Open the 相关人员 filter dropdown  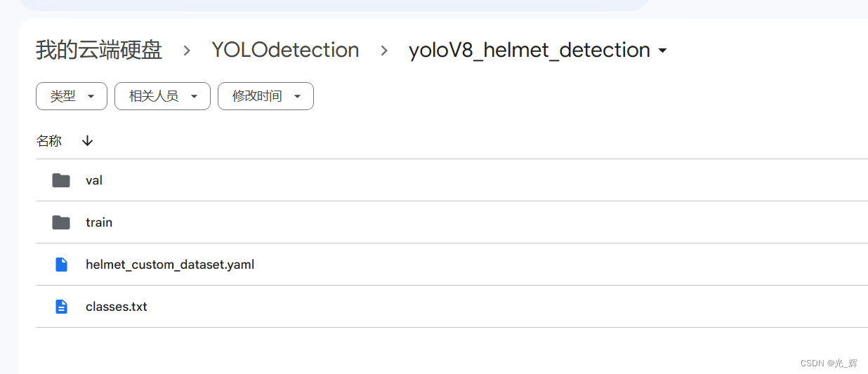[x=162, y=96]
